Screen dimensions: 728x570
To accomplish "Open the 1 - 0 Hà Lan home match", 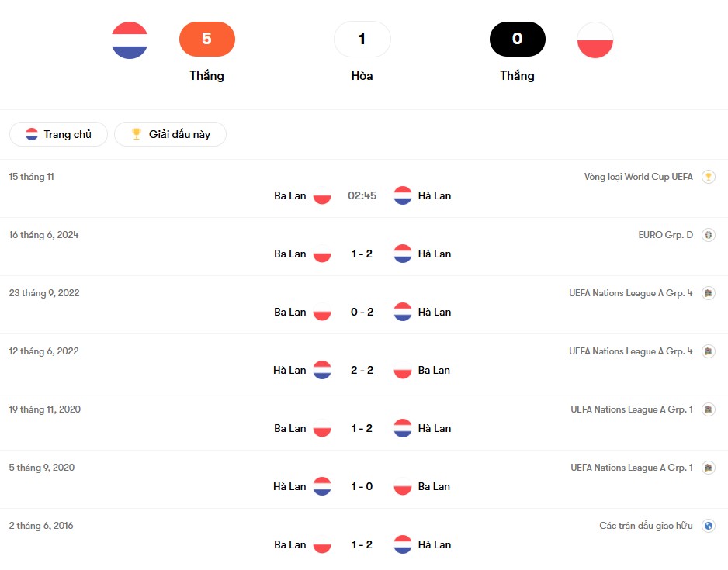I will pyautogui.click(x=362, y=486).
